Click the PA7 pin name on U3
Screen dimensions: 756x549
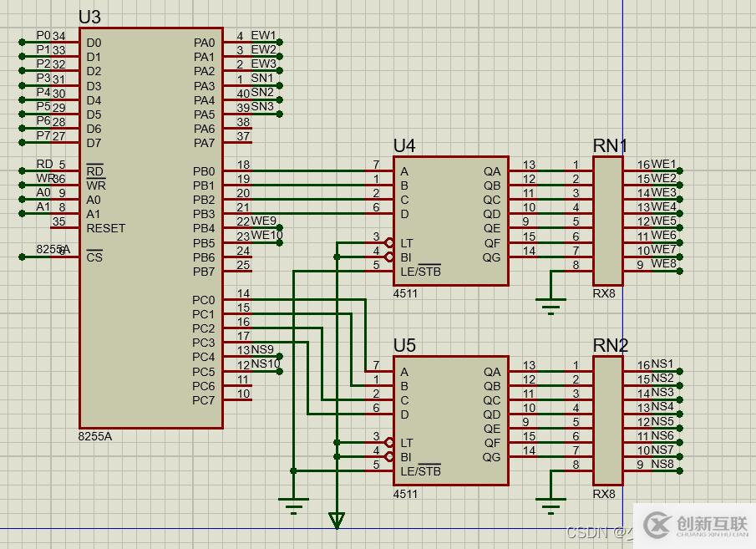[204, 143]
